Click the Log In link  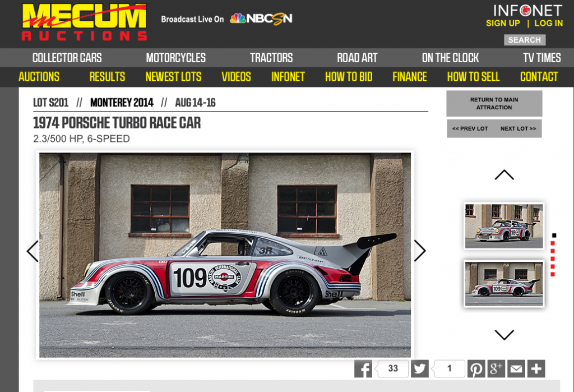point(548,23)
